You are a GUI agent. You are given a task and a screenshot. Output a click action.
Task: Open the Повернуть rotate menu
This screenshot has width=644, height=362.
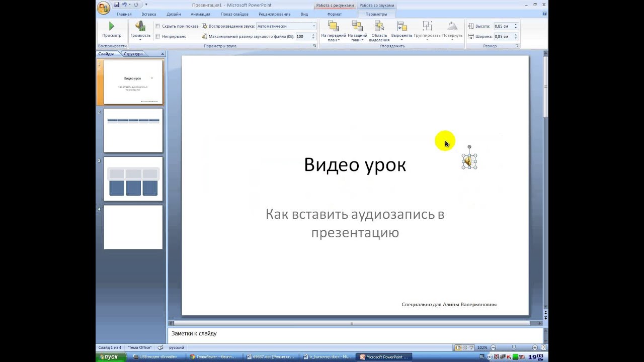point(452,31)
